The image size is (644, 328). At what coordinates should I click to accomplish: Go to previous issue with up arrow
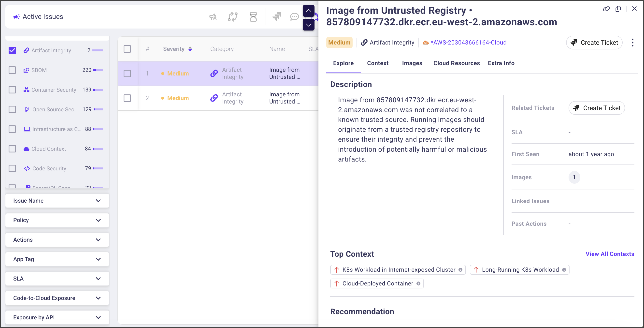[x=308, y=11]
